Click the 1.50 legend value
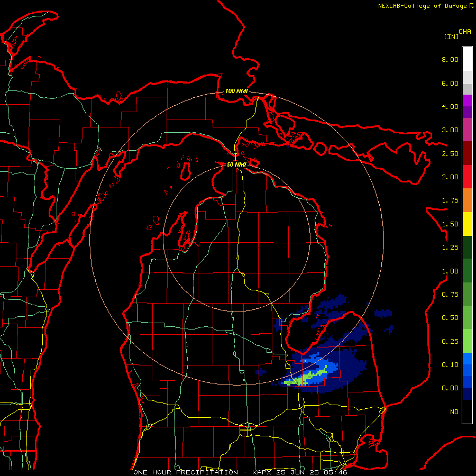The height and width of the screenshot is (476, 476). coord(450,224)
